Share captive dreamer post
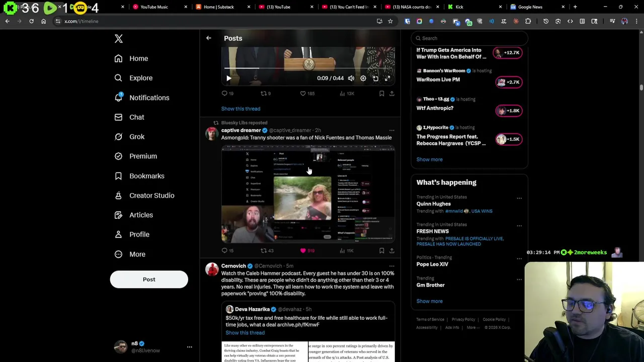This screenshot has width=644, height=362. pyautogui.click(x=392, y=250)
